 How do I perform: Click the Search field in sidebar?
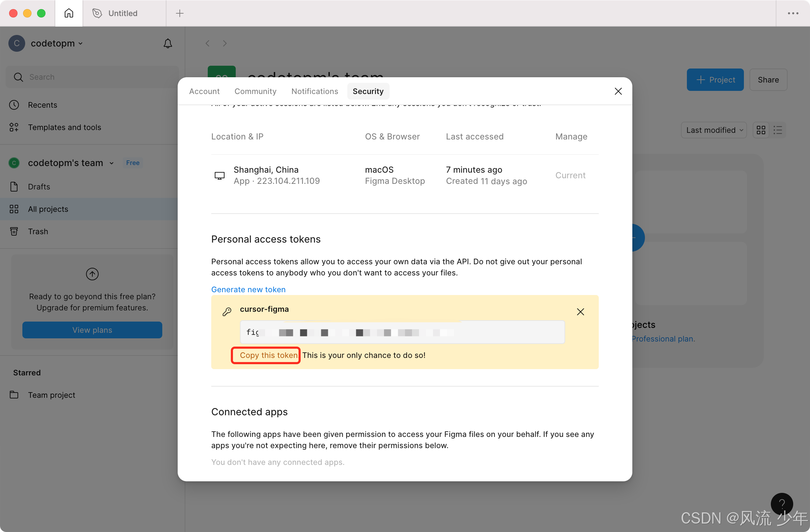click(x=92, y=77)
